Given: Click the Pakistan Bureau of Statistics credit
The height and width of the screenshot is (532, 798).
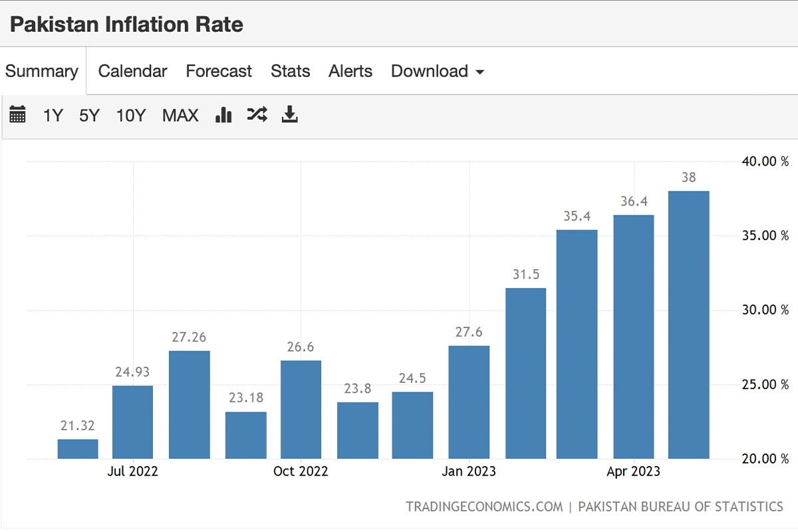Looking at the screenshot, I should point(680,507).
